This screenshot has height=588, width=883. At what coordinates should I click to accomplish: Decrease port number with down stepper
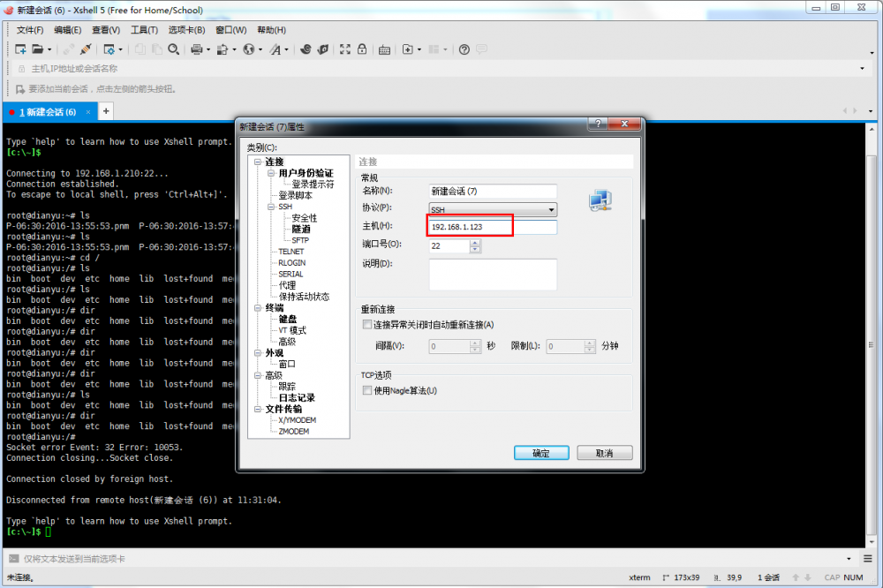pyautogui.click(x=475, y=250)
